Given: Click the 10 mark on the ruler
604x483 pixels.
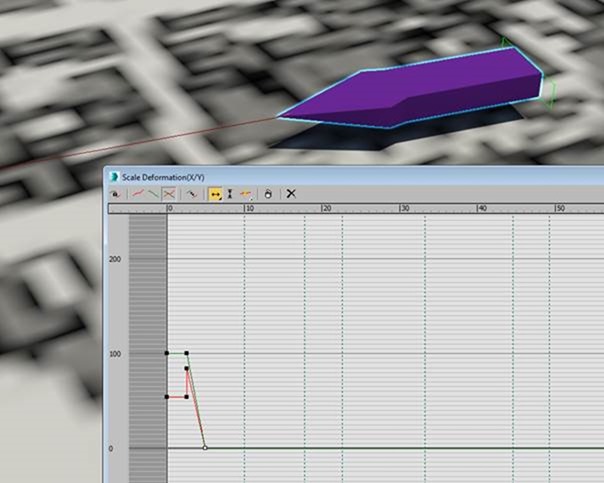Looking at the screenshot, I should click(250, 208).
